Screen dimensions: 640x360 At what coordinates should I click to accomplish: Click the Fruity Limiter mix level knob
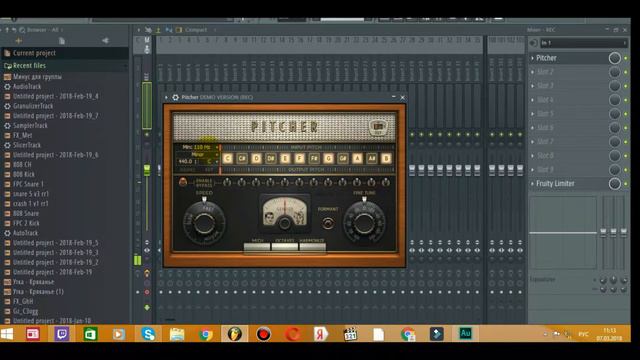point(615,184)
